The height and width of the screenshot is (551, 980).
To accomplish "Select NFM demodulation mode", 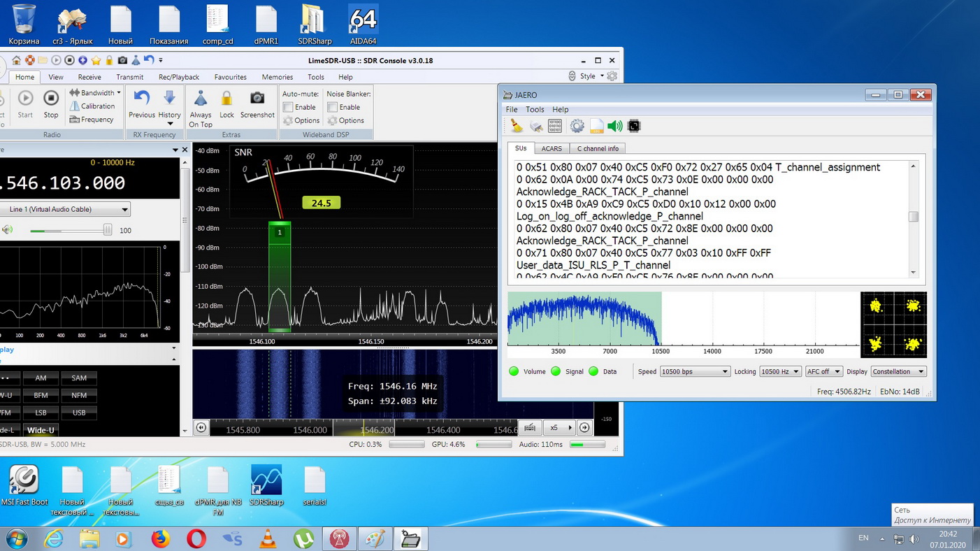I will [x=79, y=395].
